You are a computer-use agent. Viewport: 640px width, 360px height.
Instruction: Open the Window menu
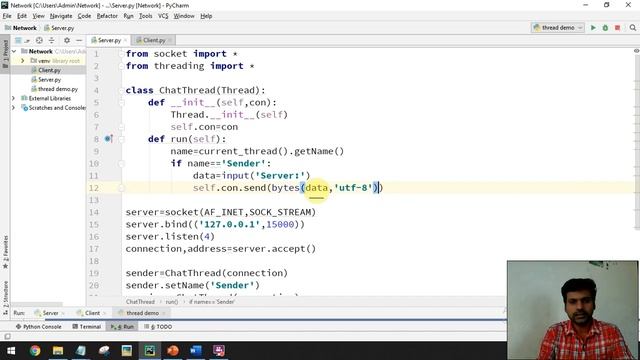(x=184, y=16)
